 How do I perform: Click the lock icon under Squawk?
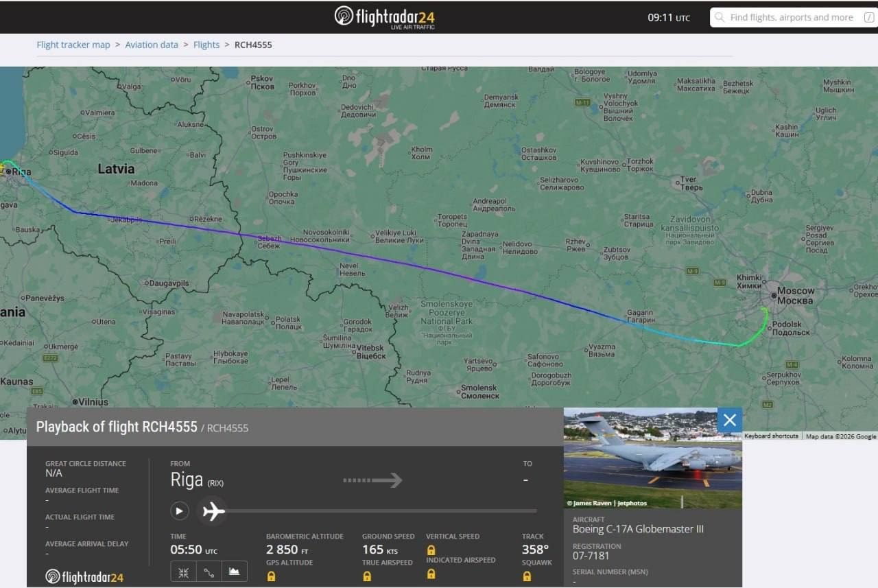point(527,576)
